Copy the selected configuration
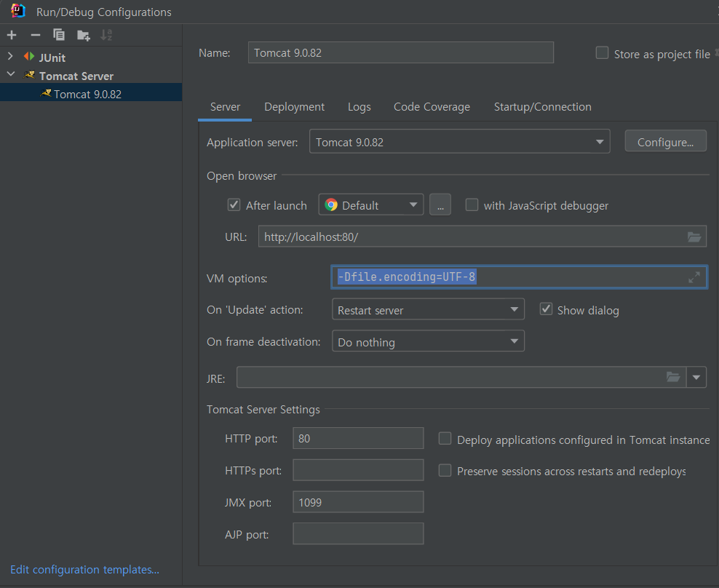The height and width of the screenshot is (588, 719). pyautogui.click(x=59, y=35)
